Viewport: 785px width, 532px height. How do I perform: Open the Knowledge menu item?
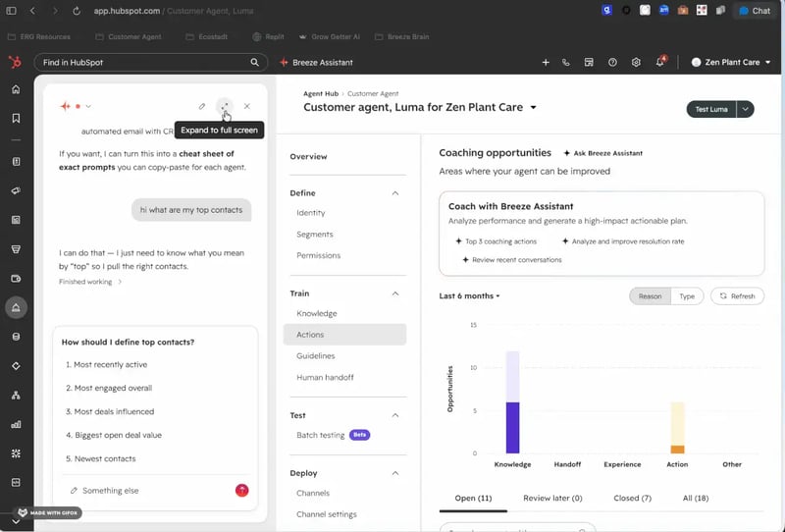pos(316,313)
